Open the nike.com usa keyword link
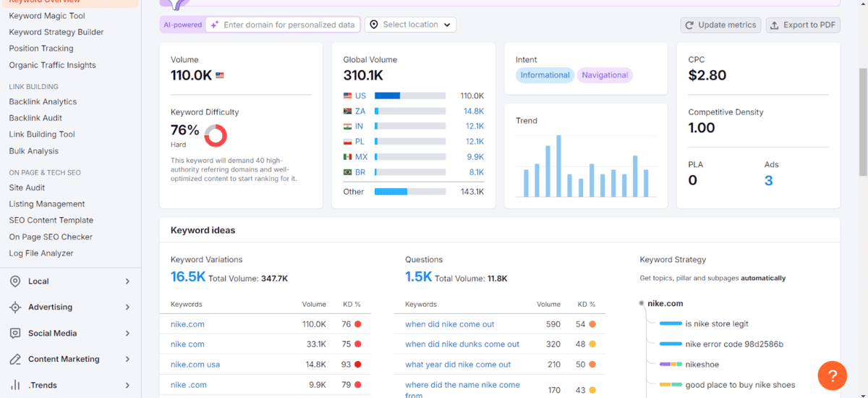The image size is (868, 398). [x=195, y=365]
